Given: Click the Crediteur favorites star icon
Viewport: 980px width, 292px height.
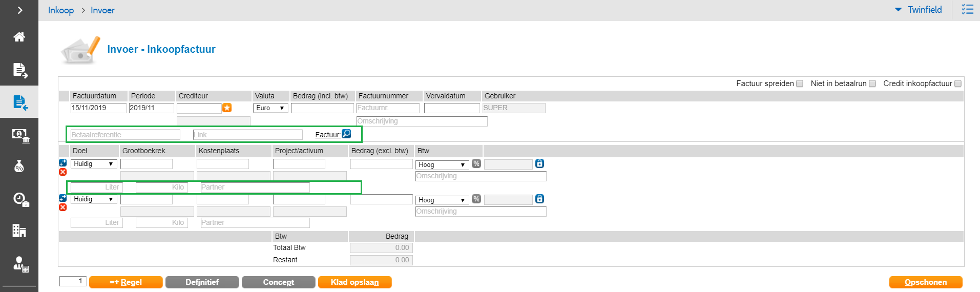Looking at the screenshot, I should pyautogui.click(x=227, y=108).
